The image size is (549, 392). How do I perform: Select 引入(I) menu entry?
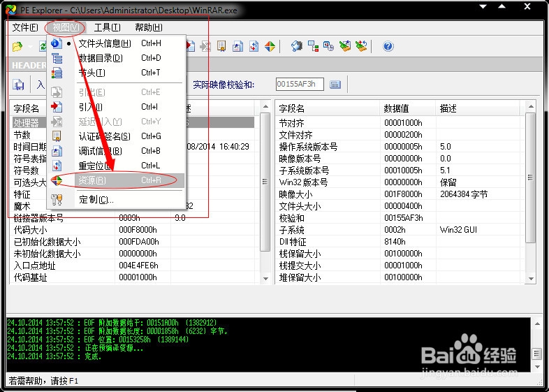click(x=115, y=107)
